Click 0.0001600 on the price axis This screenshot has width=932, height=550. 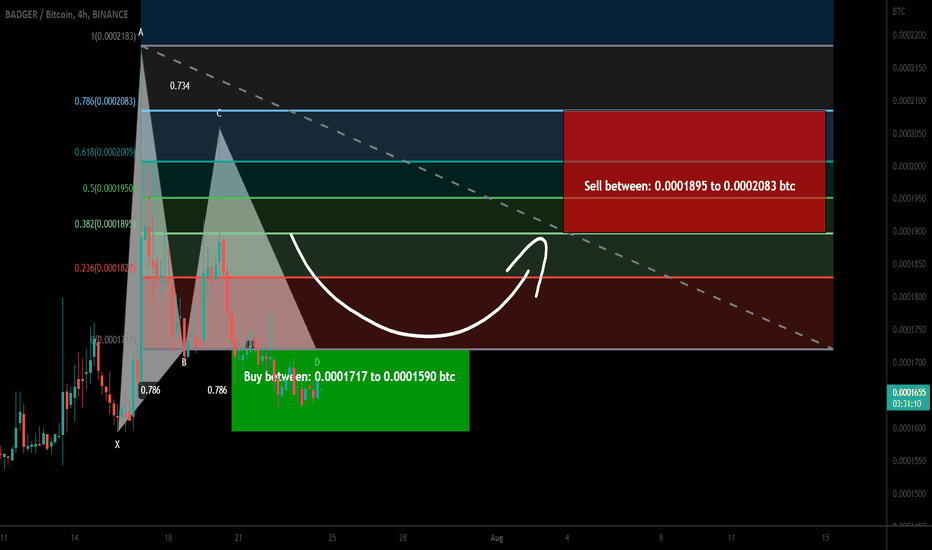click(909, 428)
